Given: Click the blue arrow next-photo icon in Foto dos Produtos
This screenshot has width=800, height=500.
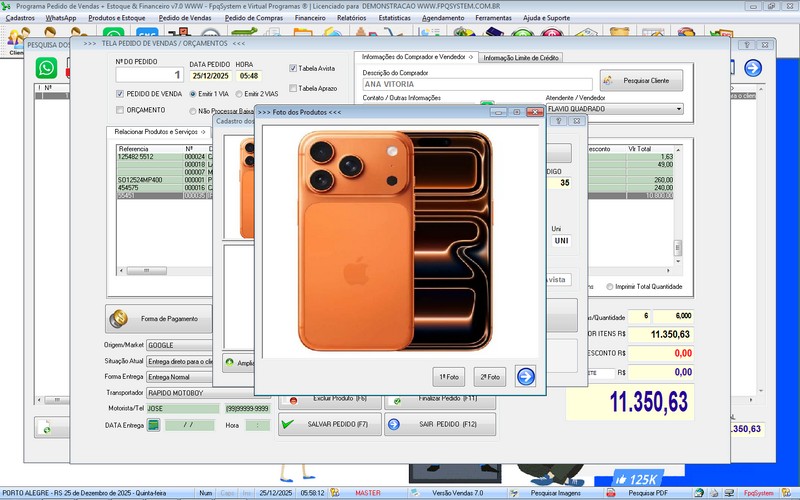Looking at the screenshot, I should click(526, 377).
